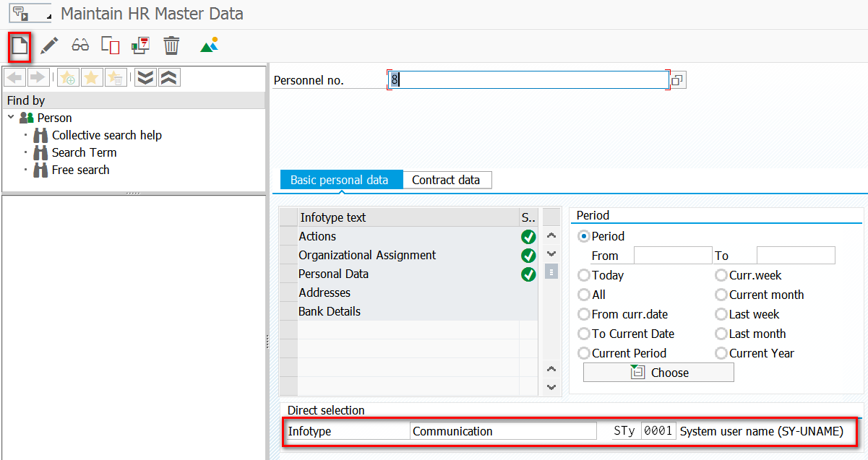Click the collapse all double-up chevron icon
868x460 pixels.
[169, 78]
